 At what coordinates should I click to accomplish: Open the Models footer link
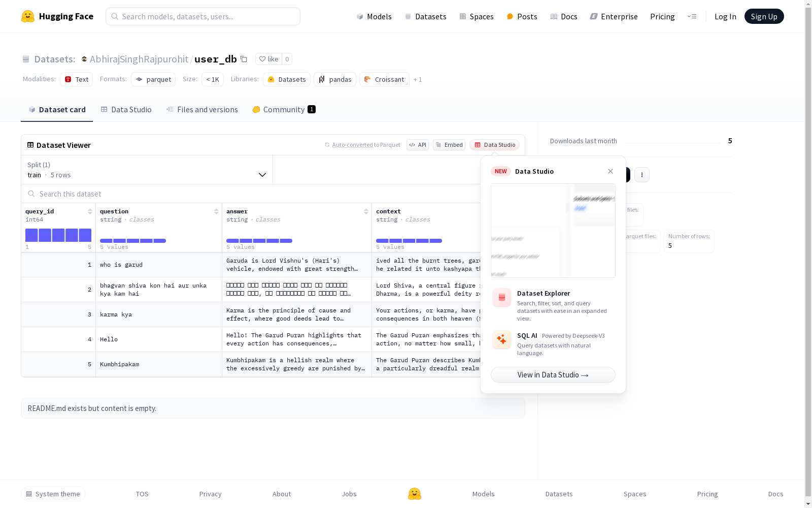(x=484, y=494)
